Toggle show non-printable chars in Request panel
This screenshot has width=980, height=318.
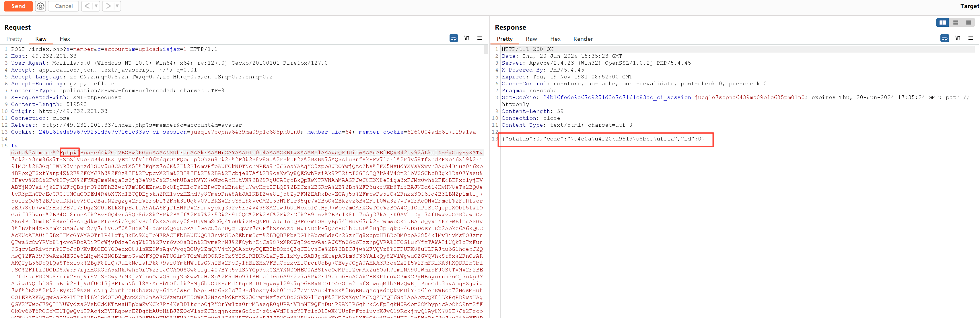point(466,38)
